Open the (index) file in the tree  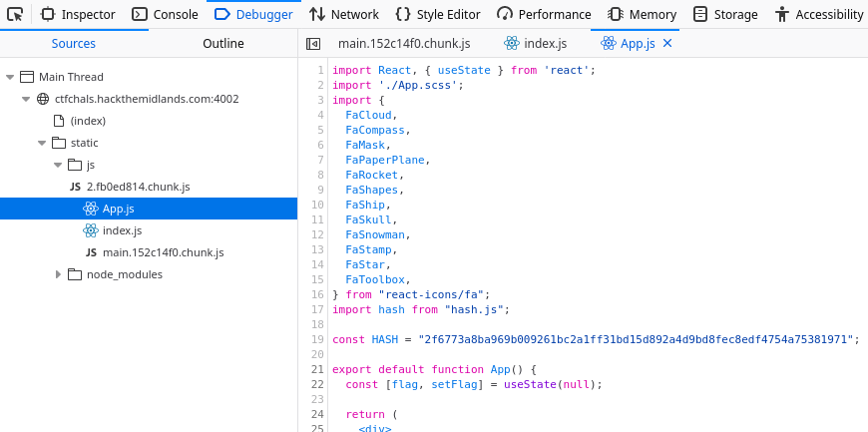pyautogui.click(x=88, y=121)
